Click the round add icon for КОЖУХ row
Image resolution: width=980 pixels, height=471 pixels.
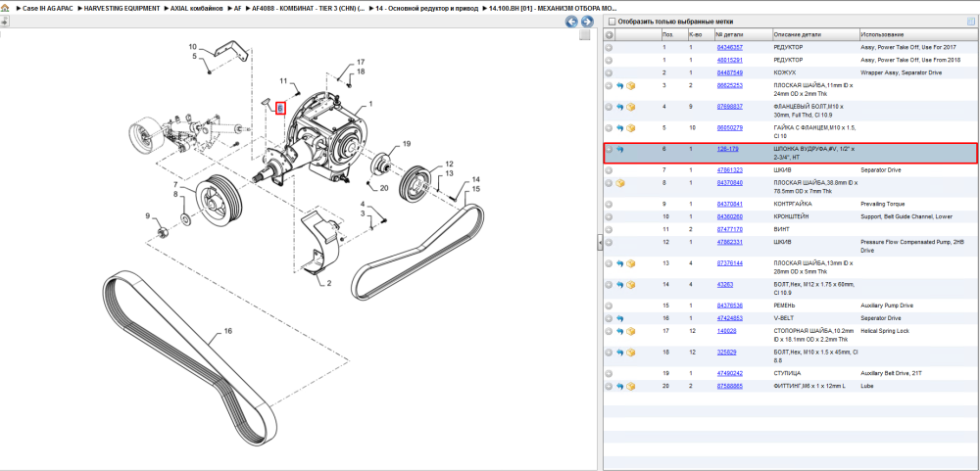tap(609, 73)
